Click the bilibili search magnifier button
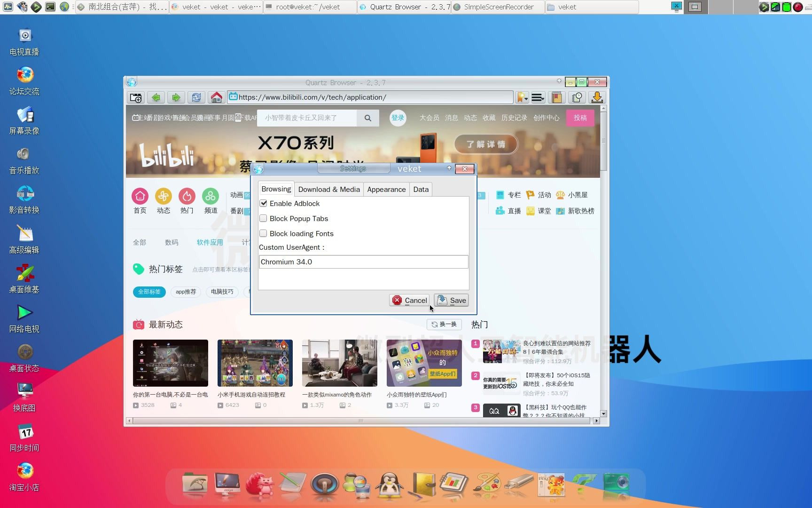 tap(368, 118)
